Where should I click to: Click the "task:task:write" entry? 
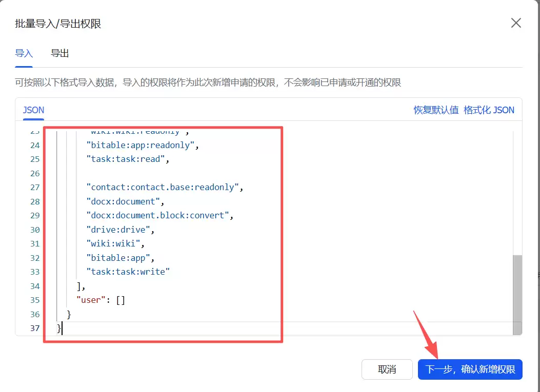(x=128, y=272)
